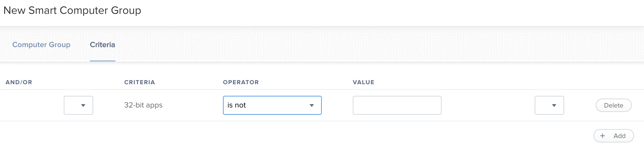Click the CRITERIA column header
Viewport: 644px width, 164px height.
140,82
